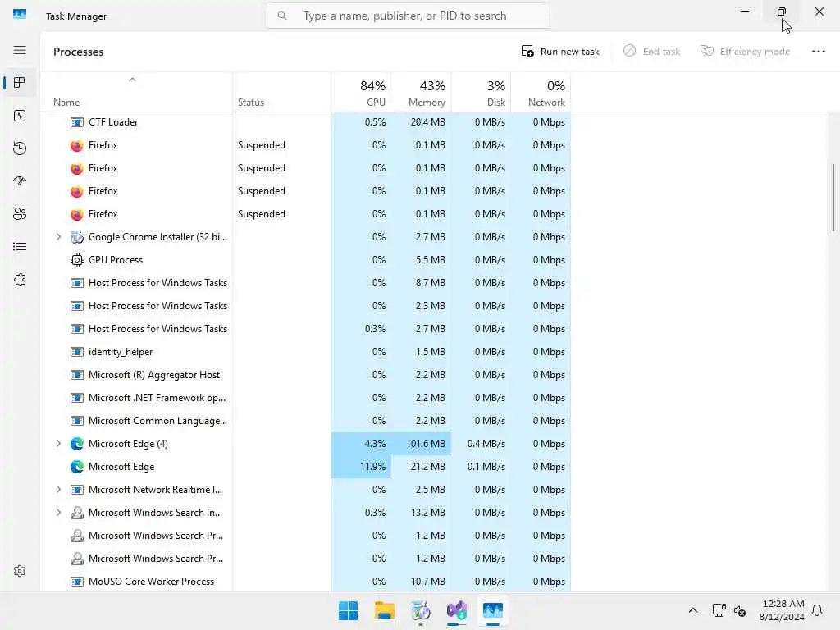The image size is (840, 630).
Task: Select the unexpanded Microsoft Edge row
Action: pos(305,467)
